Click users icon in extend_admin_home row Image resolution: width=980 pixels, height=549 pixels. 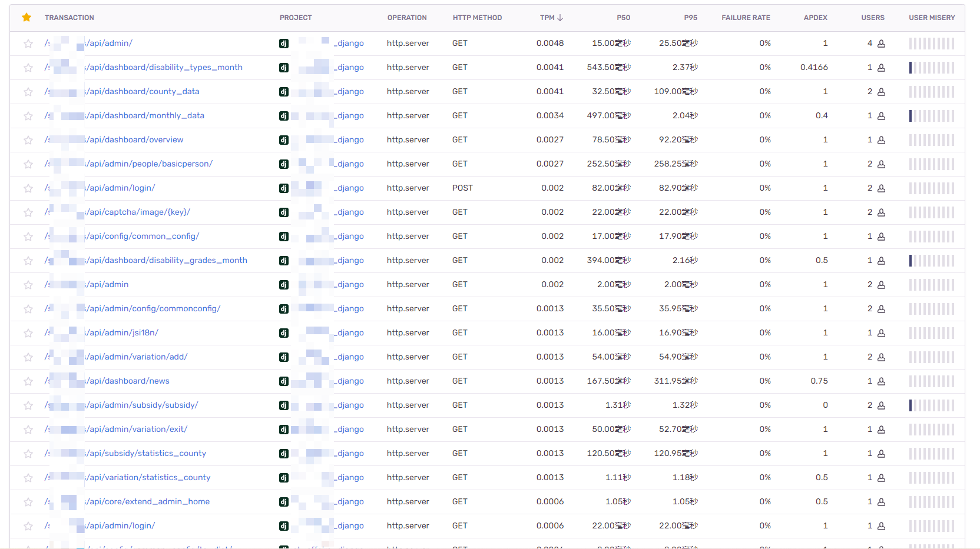[x=881, y=502]
